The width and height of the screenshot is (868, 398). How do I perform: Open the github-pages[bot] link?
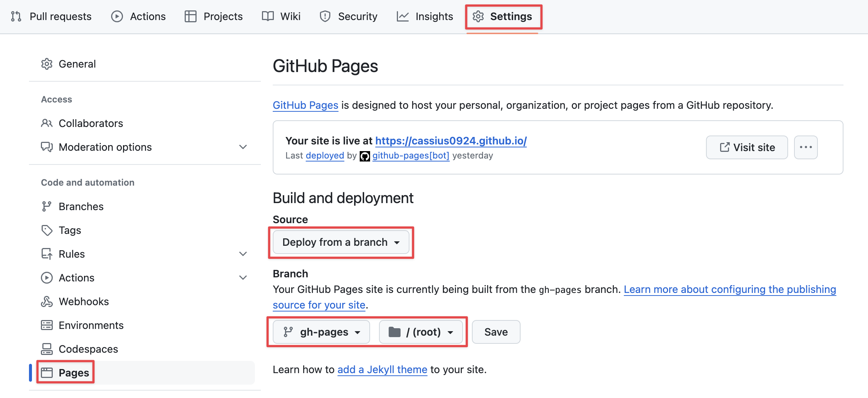411,156
